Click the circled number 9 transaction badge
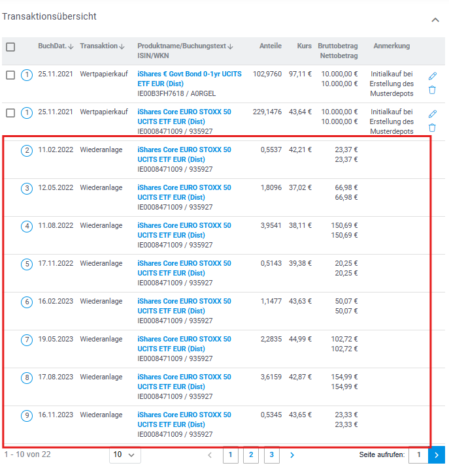 point(27,416)
